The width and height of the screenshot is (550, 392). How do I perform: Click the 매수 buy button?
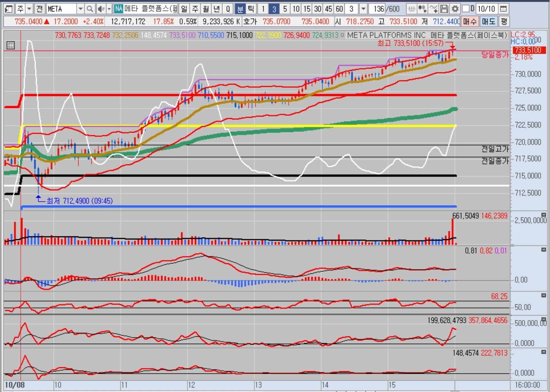point(470,21)
